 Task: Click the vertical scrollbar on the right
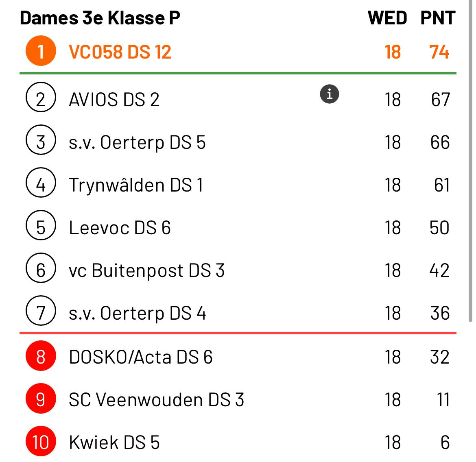click(471, 161)
